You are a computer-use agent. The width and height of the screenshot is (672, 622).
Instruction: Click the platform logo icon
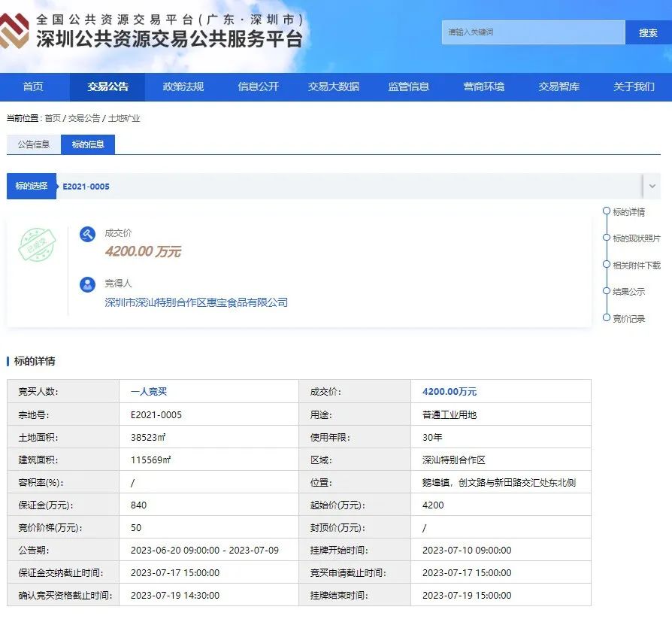tap(15, 30)
